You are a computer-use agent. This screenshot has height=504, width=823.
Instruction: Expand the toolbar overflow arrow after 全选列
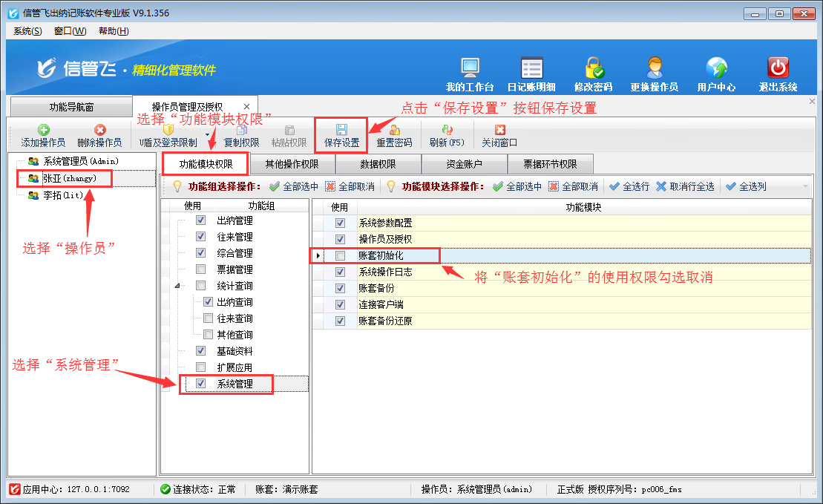click(805, 187)
